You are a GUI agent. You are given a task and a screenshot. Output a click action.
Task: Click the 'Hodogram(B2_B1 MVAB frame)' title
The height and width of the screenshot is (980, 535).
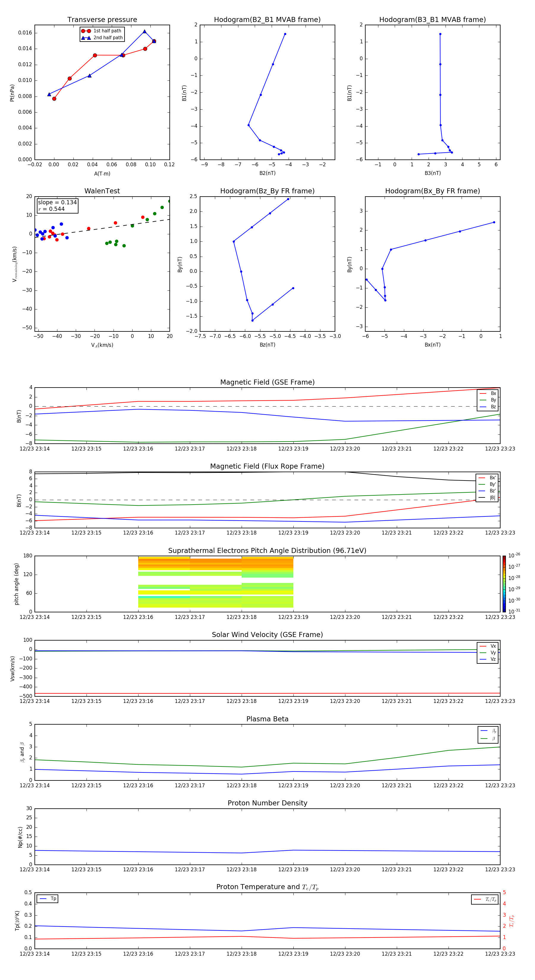(x=267, y=19)
